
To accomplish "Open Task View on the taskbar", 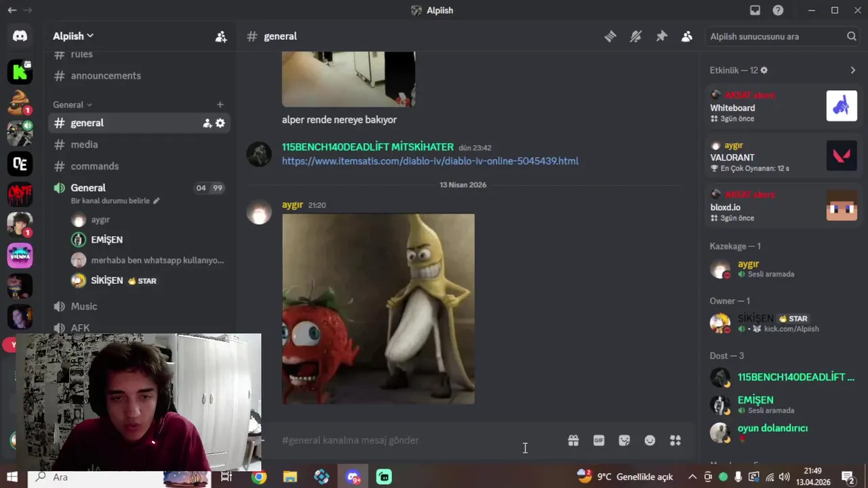I will click(x=226, y=477).
